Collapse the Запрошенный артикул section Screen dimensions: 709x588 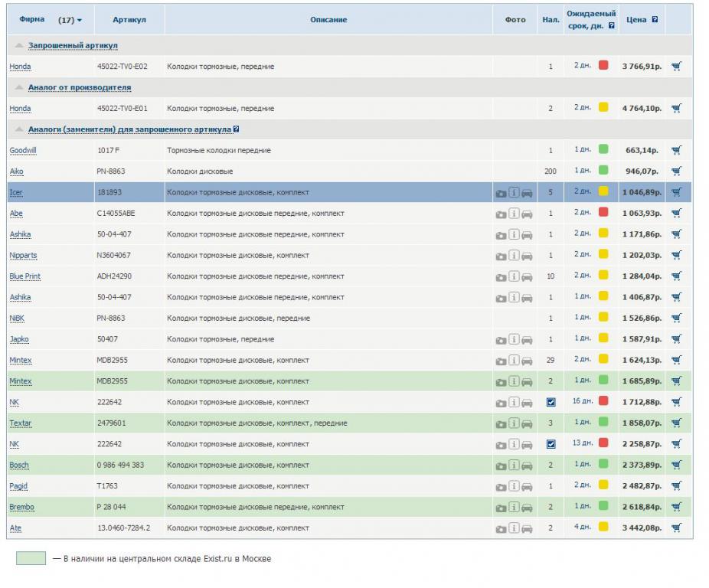[x=19, y=46]
